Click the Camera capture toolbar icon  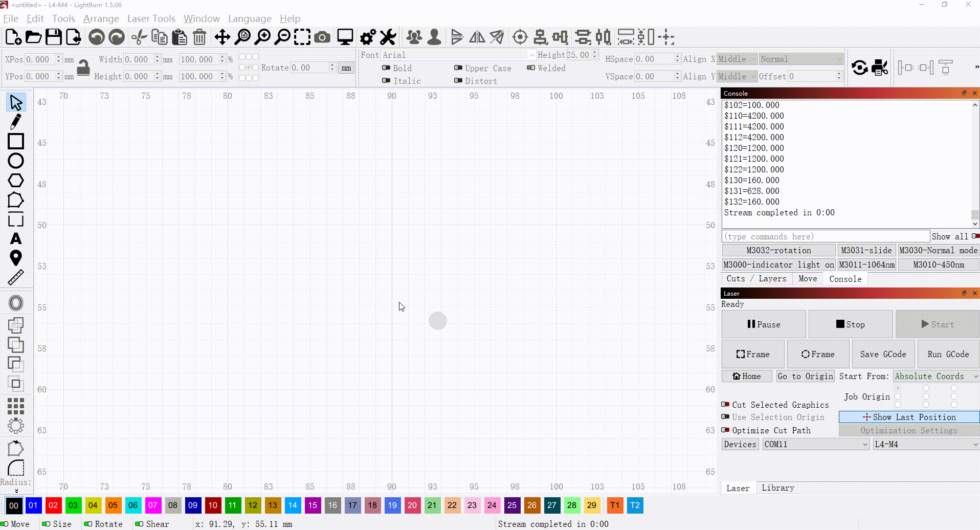coord(322,37)
